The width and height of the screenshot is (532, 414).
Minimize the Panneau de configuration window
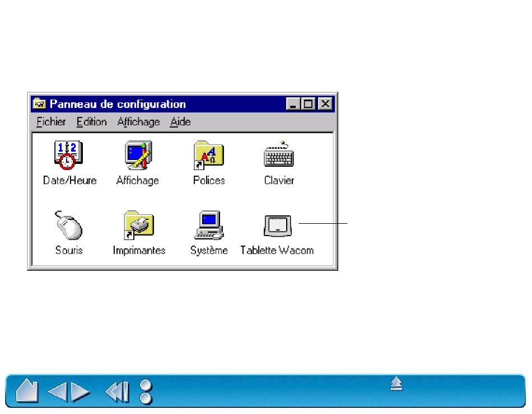(293, 103)
